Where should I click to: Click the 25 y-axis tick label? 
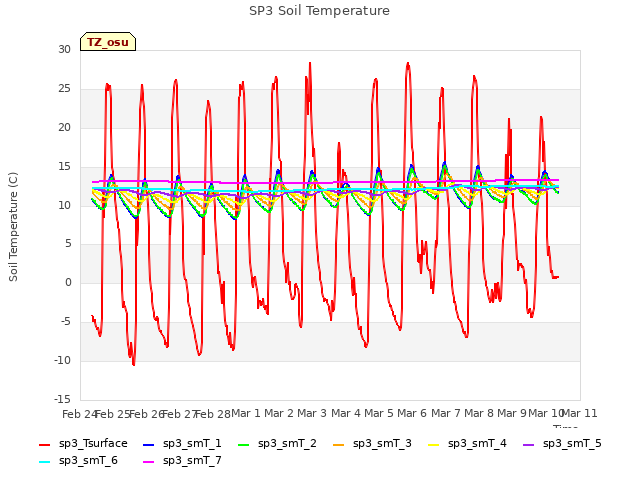click(x=64, y=89)
